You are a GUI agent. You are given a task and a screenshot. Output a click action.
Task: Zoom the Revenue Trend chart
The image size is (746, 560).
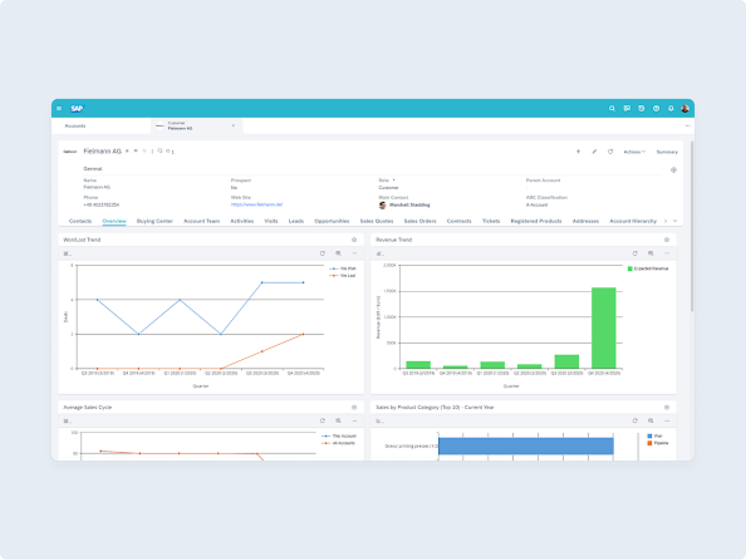coord(651,253)
